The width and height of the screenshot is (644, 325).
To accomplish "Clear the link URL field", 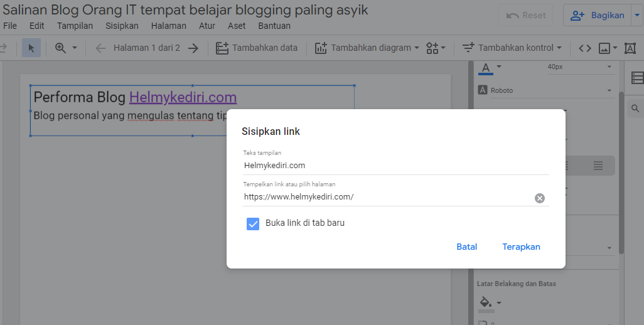I will click(x=540, y=198).
